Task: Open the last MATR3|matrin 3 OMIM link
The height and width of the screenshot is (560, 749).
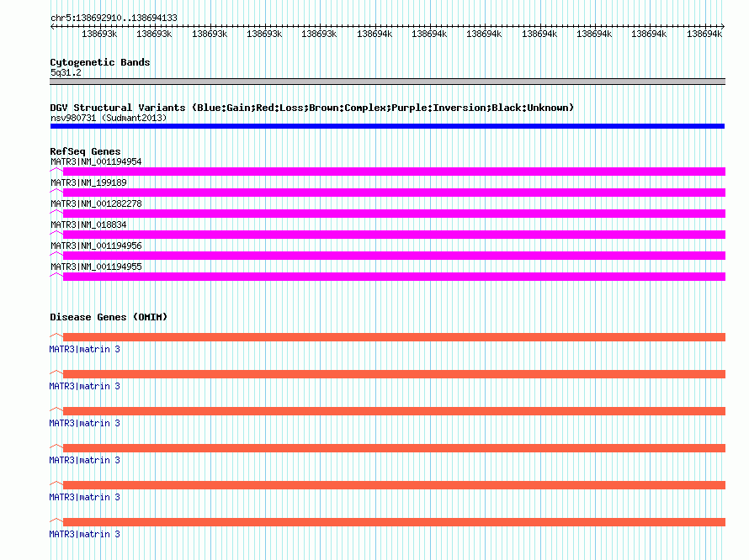Action: click(84, 534)
